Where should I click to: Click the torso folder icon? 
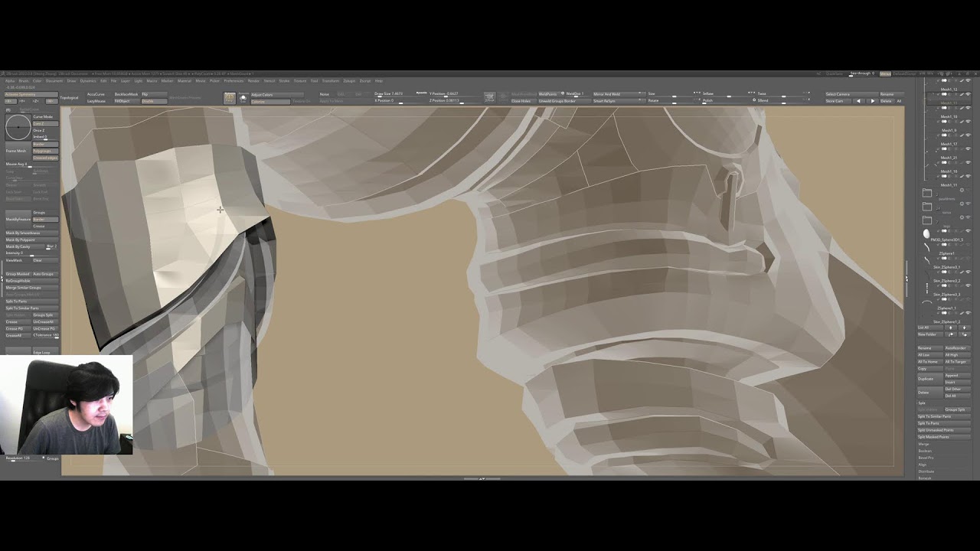(927, 205)
